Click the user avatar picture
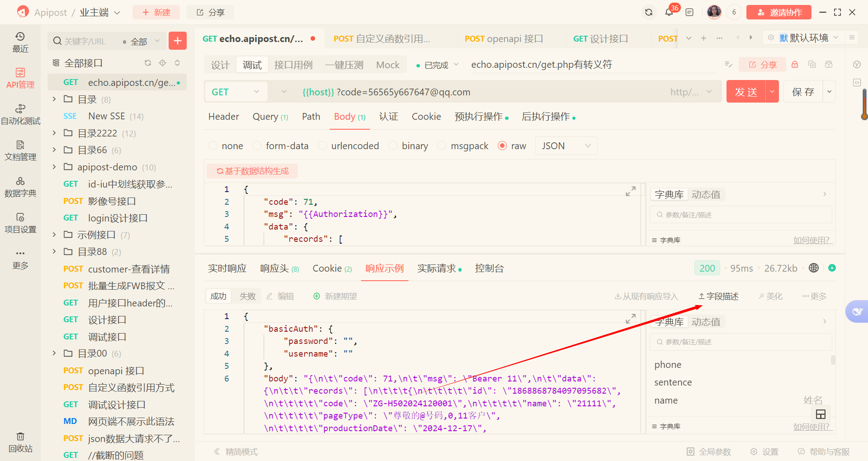The width and height of the screenshot is (868, 461). tap(714, 12)
